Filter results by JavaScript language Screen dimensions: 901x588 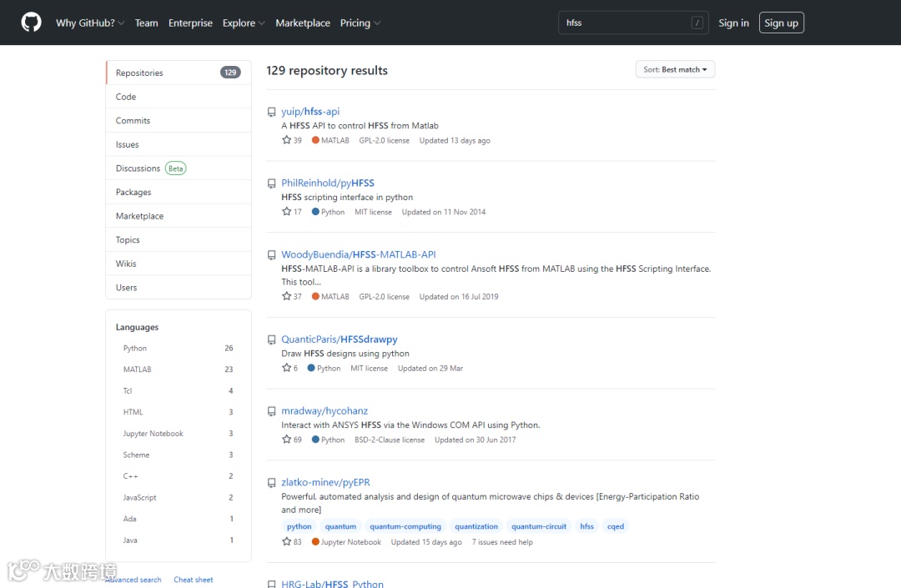click(179, 497)
